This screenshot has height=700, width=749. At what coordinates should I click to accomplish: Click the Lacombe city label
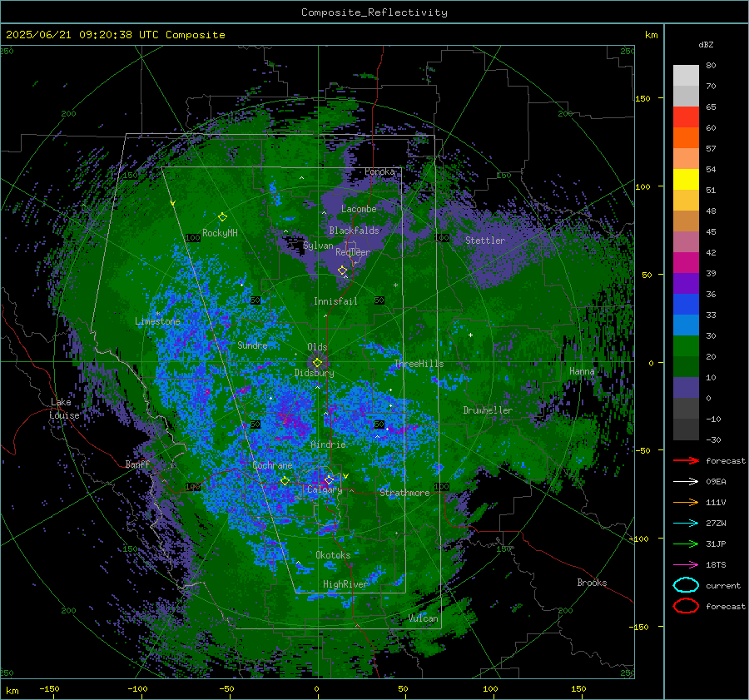359,209
